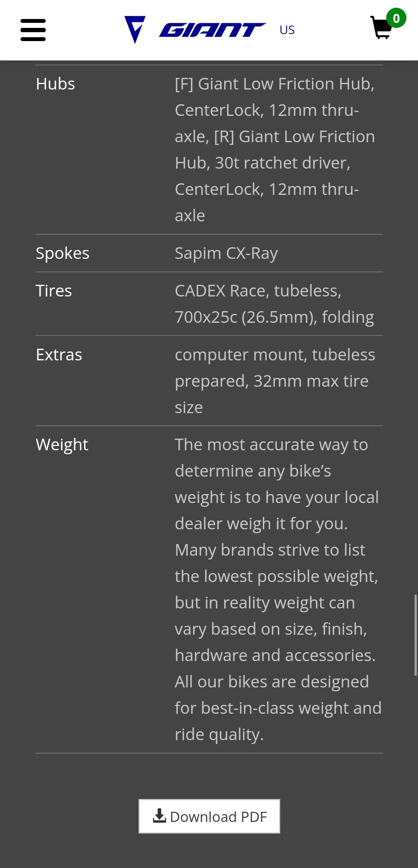
Task: Select the Spokes spec label
Action: tap(62, 253)
